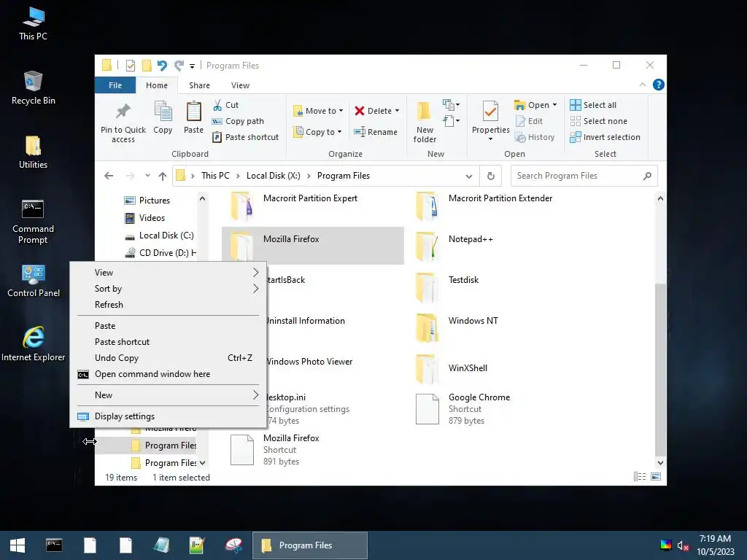Click the Copy path button
The width and height of the screenshot is (747, 560).
238,121
